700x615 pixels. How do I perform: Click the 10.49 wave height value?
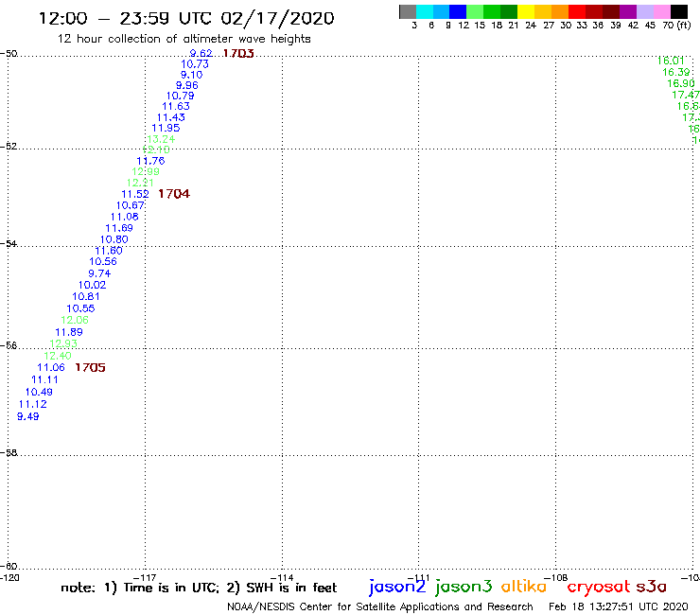(x=39, y=392)
